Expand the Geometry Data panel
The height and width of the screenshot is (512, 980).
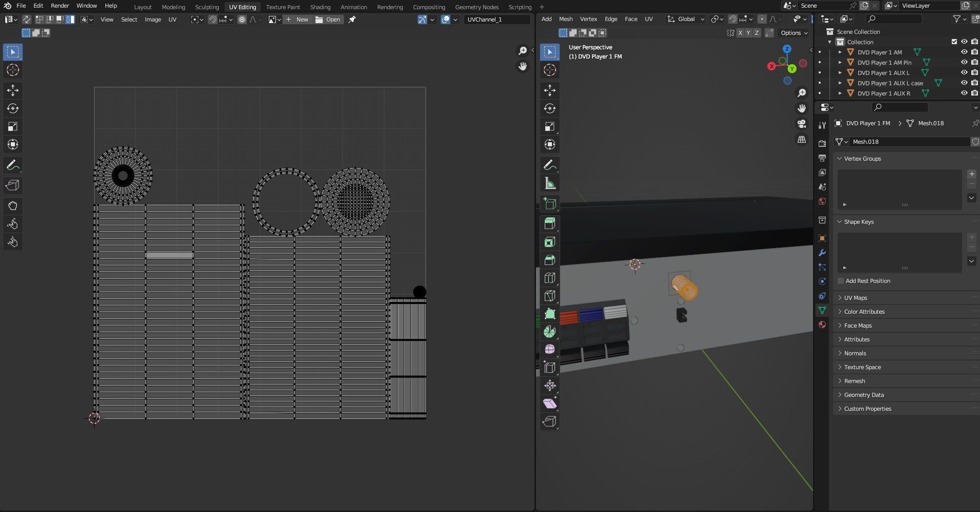905,395
